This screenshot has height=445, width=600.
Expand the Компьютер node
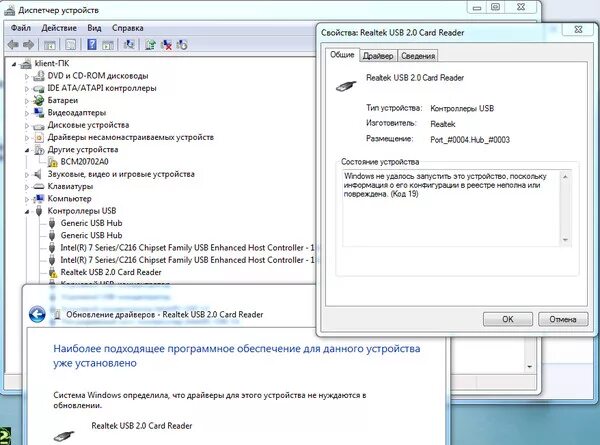click(x=27, y=199)
